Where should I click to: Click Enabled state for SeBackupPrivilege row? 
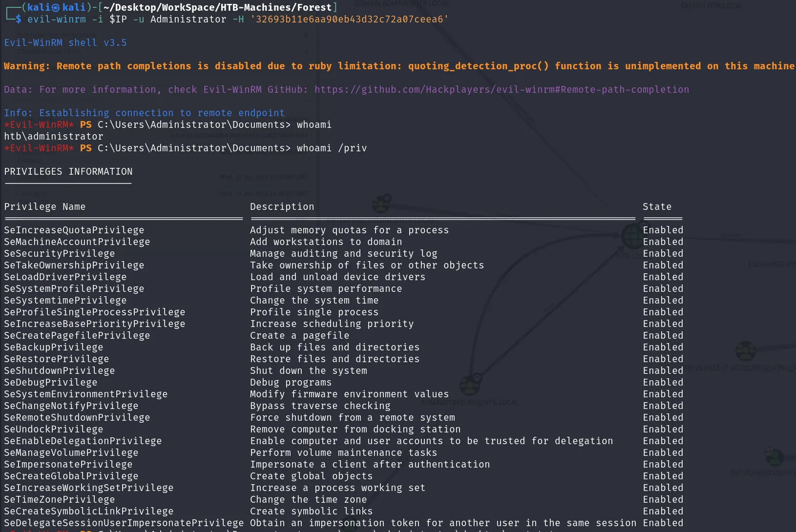[x=663, y=347]
